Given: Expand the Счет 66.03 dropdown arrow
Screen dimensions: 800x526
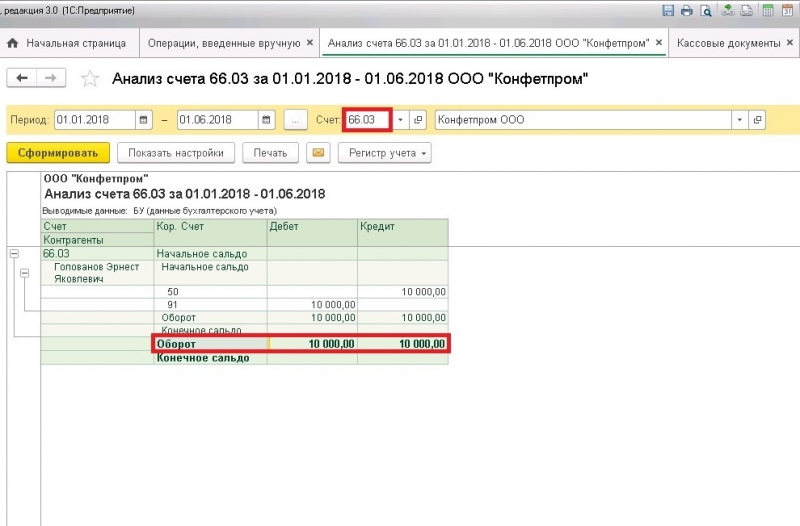Looking at the screenshot, I should 400,120.
